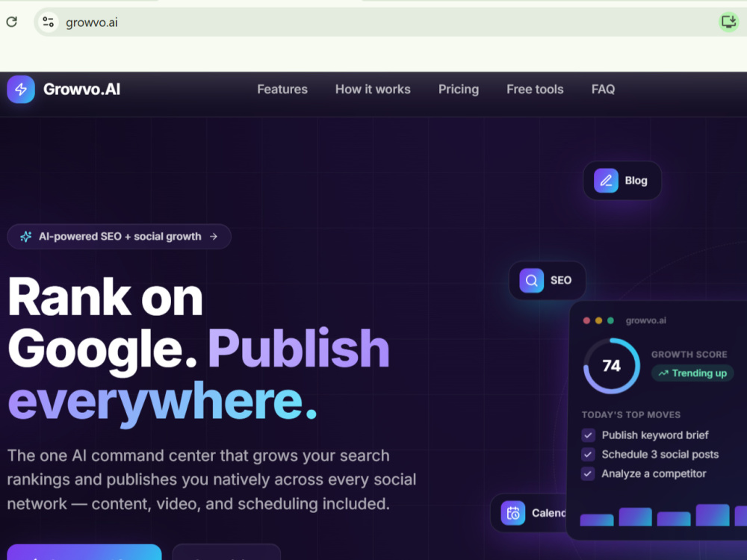Click the growth score 74 ring
The width and height of the screenshot is (747, 560).
pyautogui.click(x=612, y=366)
